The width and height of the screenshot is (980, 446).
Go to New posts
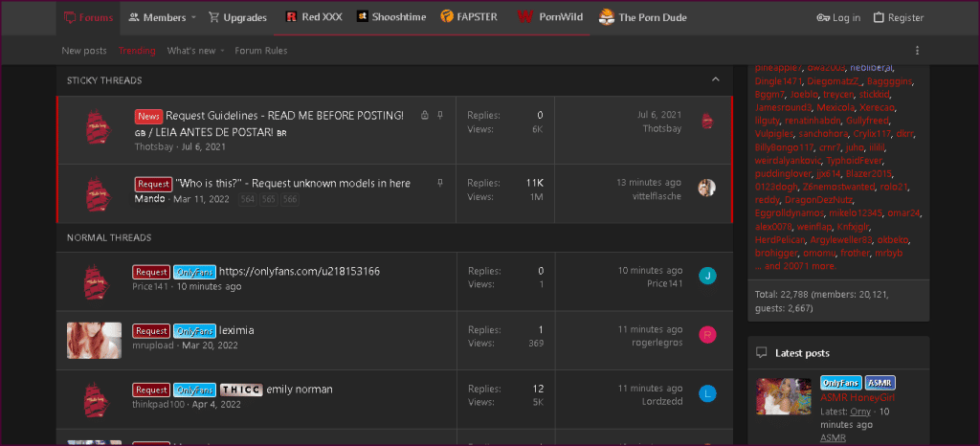pyautogui.click(x=84, y=51)
